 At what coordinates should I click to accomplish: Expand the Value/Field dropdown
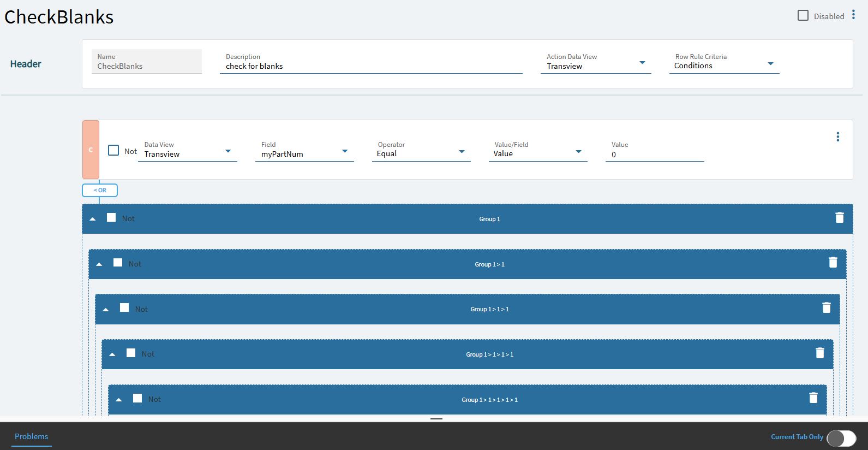tap(538, 150)
